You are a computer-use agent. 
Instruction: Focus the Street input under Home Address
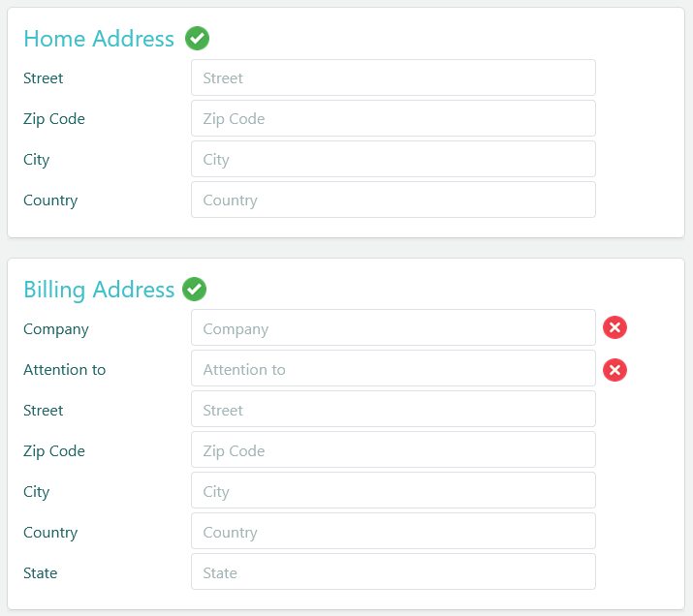pos(393,77)
